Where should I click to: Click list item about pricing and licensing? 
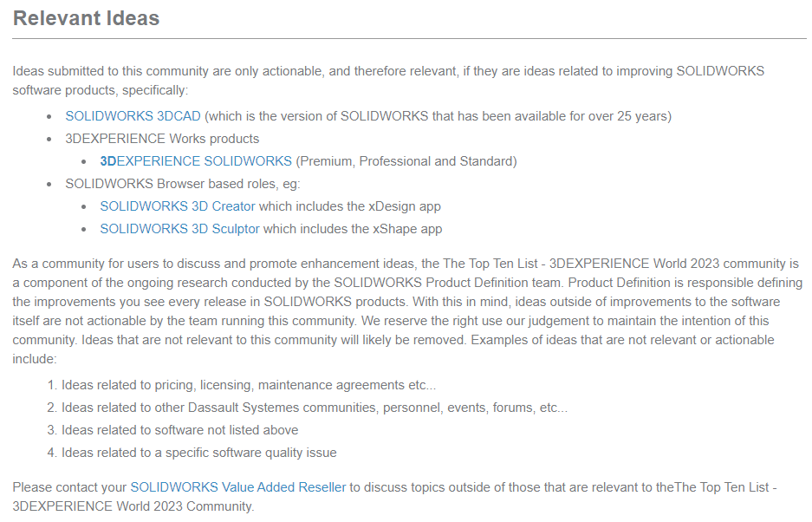pyautogui.click(x=249, y=385)
